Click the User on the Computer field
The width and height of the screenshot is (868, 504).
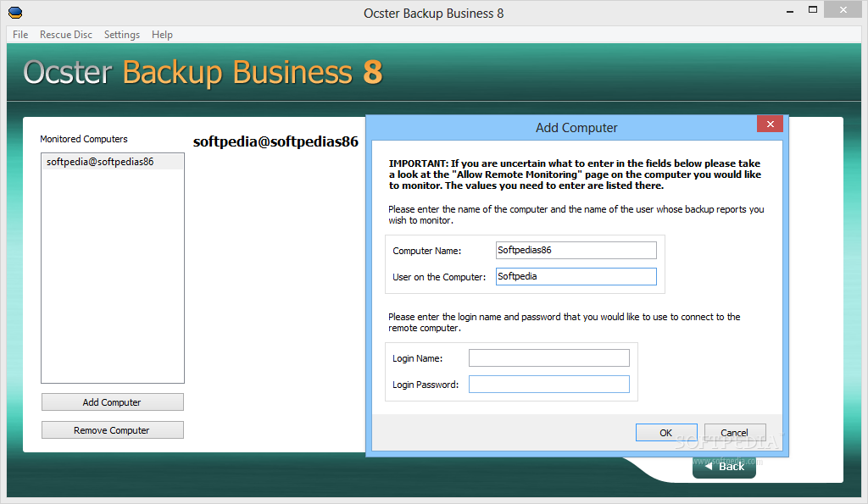point(576,277)
